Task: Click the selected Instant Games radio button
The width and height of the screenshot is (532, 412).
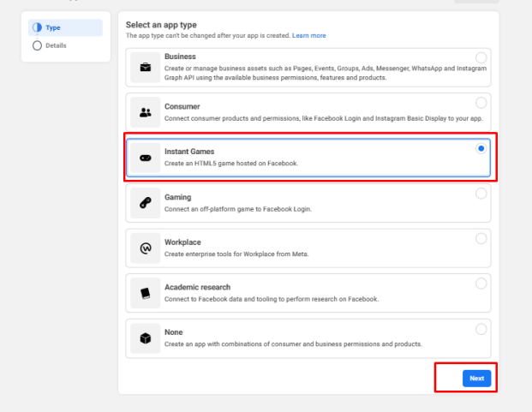Action: (x=481, y=148)
